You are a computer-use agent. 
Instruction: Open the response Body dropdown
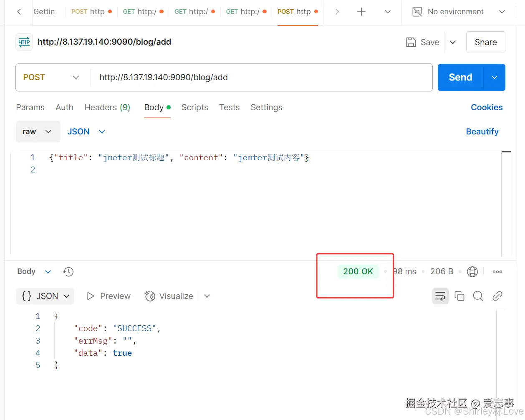point(34,271)
